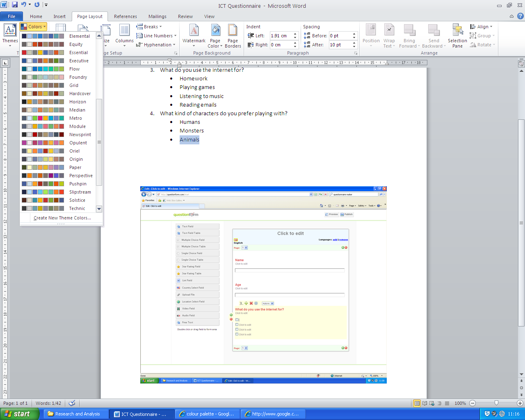The height and width of the screenshot is (420, 525).
Task: Switch to Print Layout view in status bar
Action: coord(417,403)
